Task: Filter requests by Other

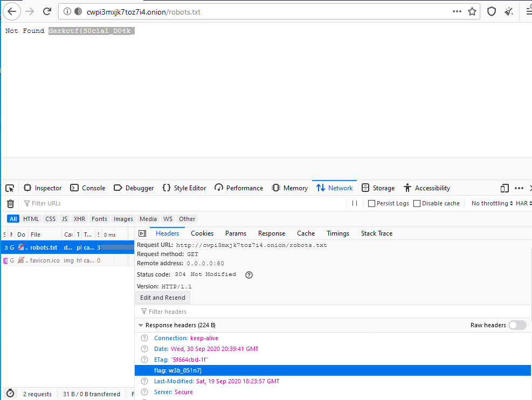Action: [187, 219]
